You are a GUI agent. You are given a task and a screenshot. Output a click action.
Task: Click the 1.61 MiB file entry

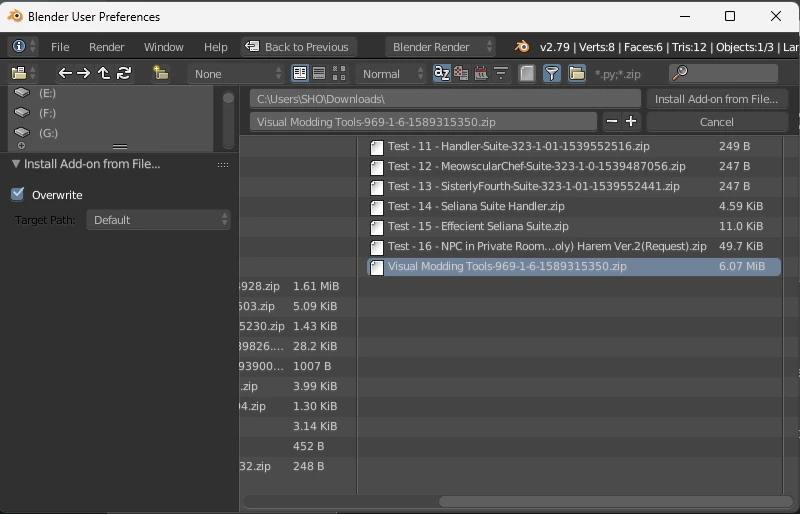[x=297, y=286]
